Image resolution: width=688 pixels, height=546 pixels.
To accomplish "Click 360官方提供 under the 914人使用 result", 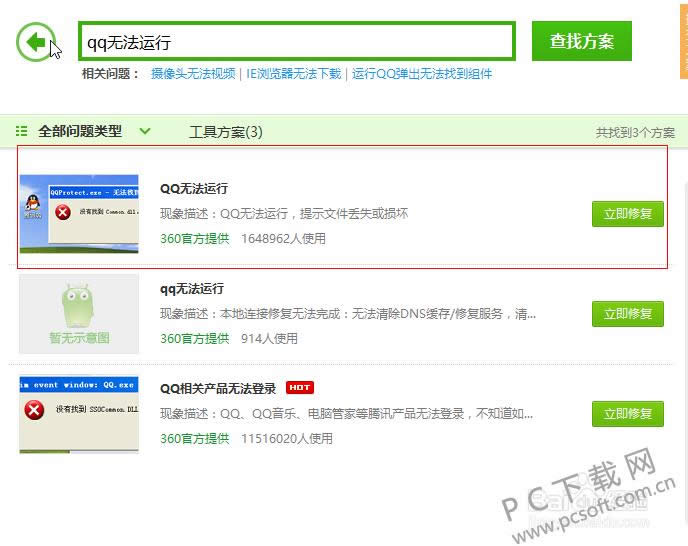I will click(x=195, y=338).
